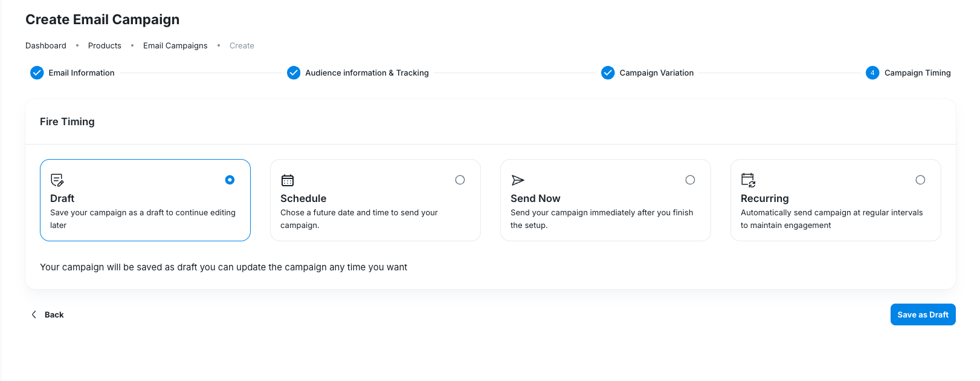Select the Recurring radio button
This screenshot has width=980, height=381.
pyautogui.click(x=920, y=180)
